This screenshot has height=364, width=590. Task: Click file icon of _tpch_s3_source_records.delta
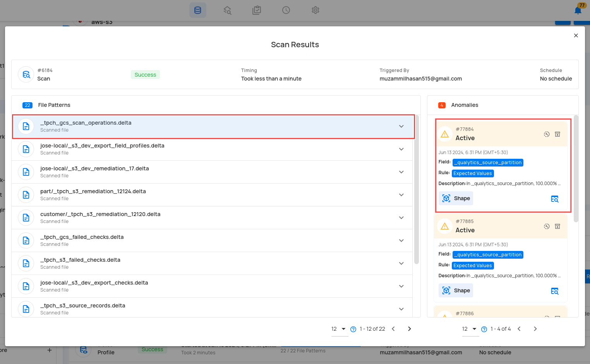pos(26,309)
